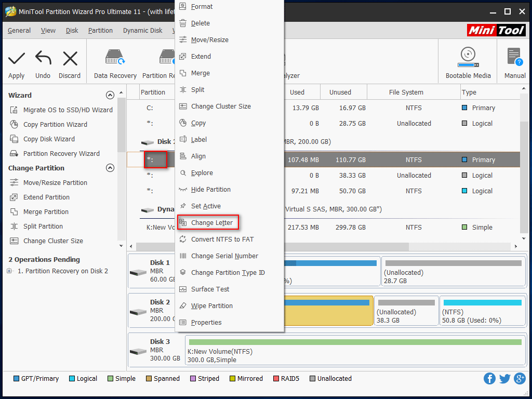The height and width of the screenshot is (399, 532).
Task: Click the Disk 3 drive icon in disk map
Action: coord(138,351)
